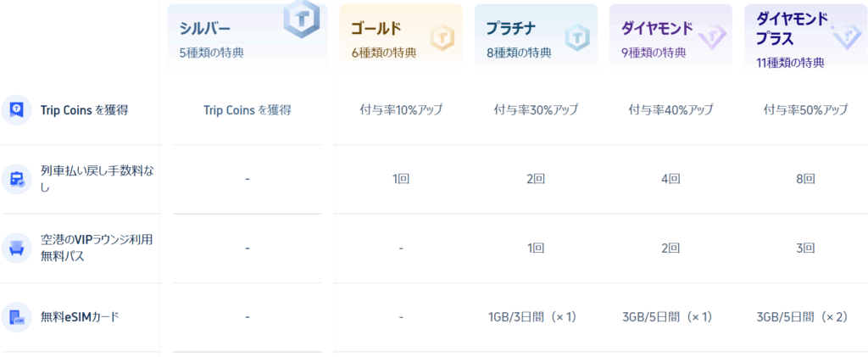Viewport: 868px width, 357px height.
Task: Click the Platinum tier hexagon badge
Action: [577, 38]
